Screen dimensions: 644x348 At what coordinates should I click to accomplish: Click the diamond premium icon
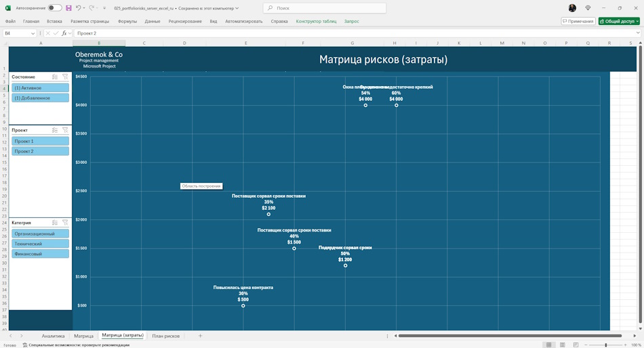point(588,8)
